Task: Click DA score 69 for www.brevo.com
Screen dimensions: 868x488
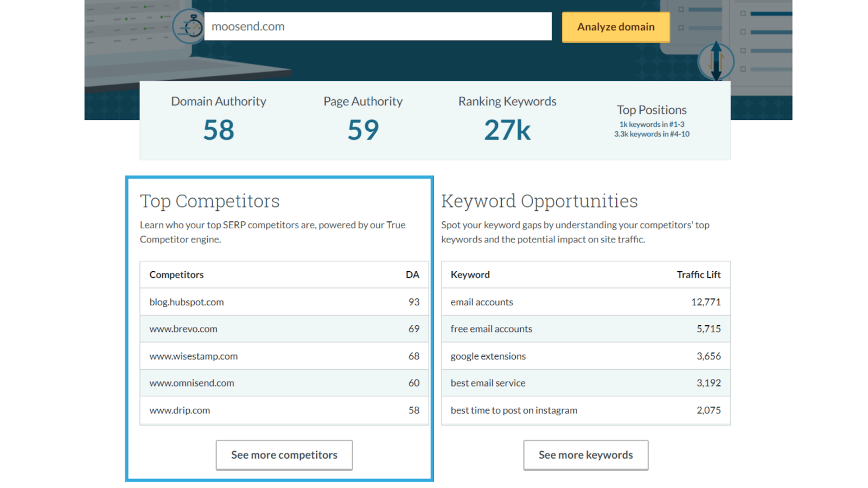Action: click(x=414, y=329)
